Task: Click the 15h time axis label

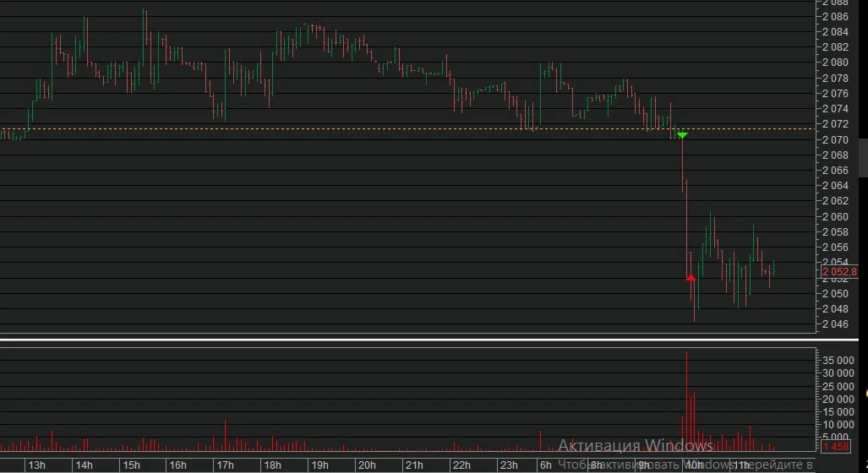Action: pyautogui.click(x=131, y=465)
